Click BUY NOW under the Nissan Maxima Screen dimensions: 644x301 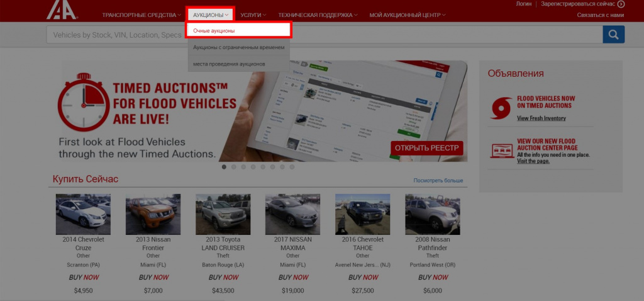[x=293, y=278]
